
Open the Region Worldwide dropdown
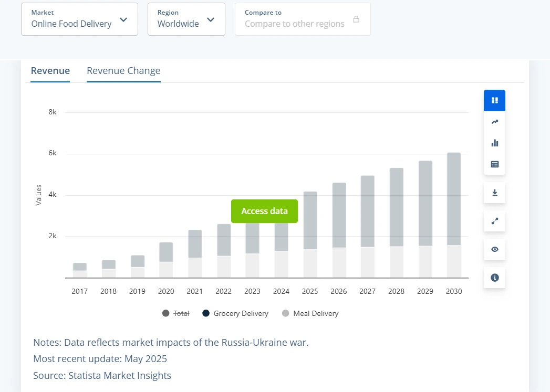[186, 19]
